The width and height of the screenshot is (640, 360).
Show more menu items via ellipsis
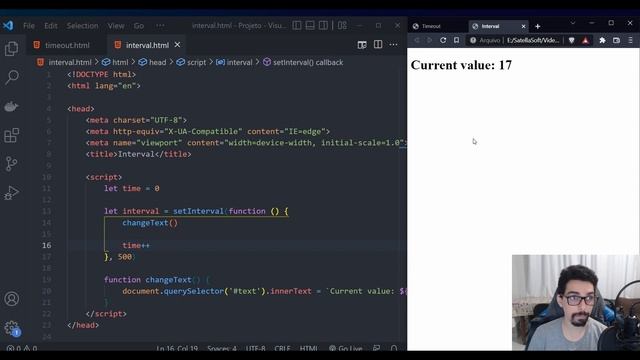(160, 26)
